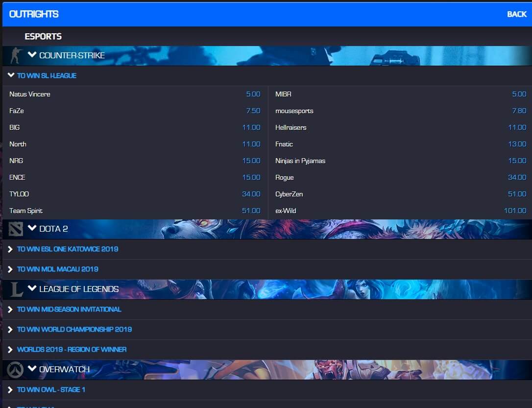The image size is (532, 408).
Task: Click the Counter-Strike soldier icon
Action: coord(16,55)
